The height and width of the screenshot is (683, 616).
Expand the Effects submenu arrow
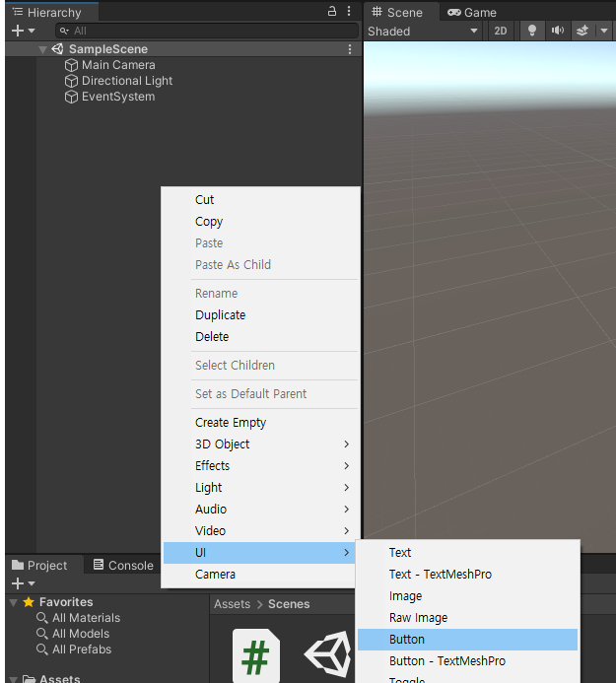point(346,465)
